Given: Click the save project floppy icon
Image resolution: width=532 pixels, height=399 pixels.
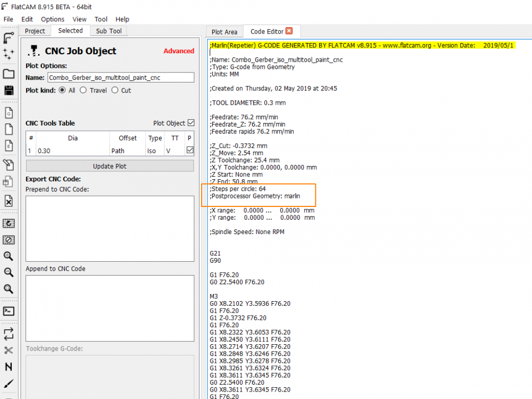Looking at the screenshot, I should (x=9, y=90).
